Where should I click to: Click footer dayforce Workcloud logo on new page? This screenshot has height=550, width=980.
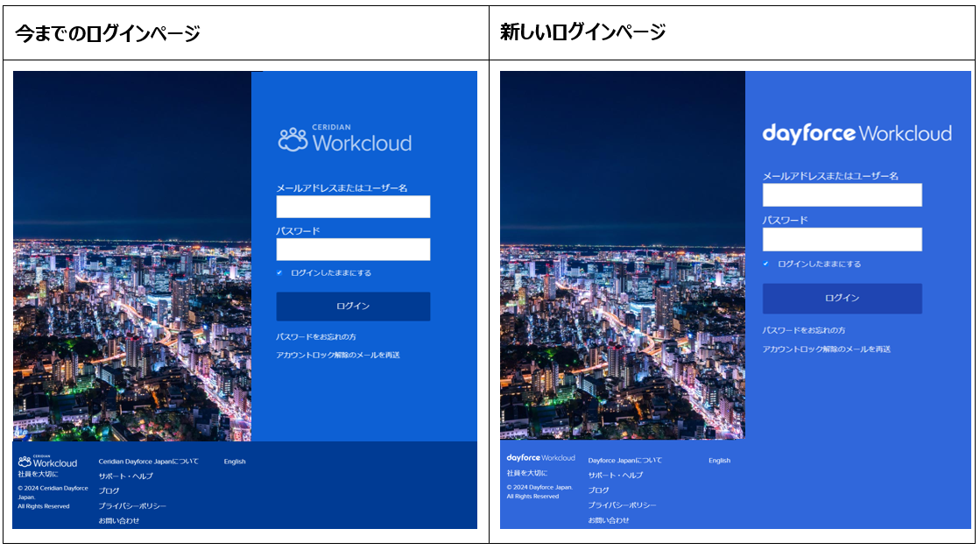point(540,458)
